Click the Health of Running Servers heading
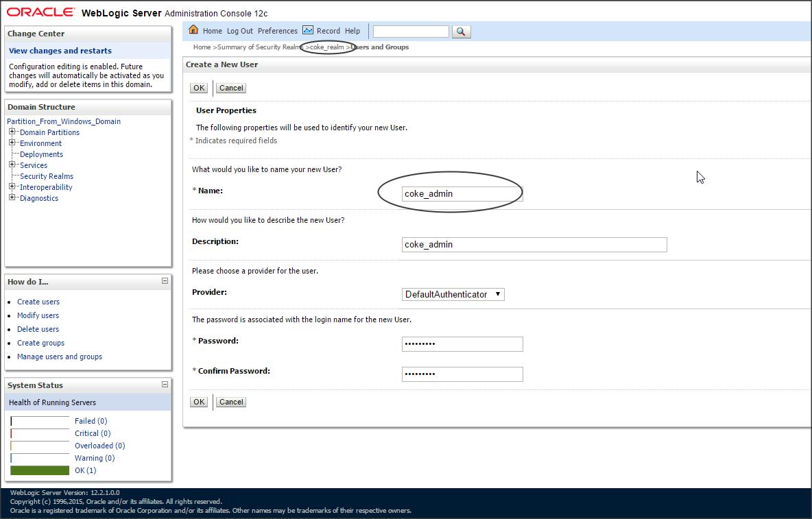This screenshot has height=519, width=812. tap(52, 402)
